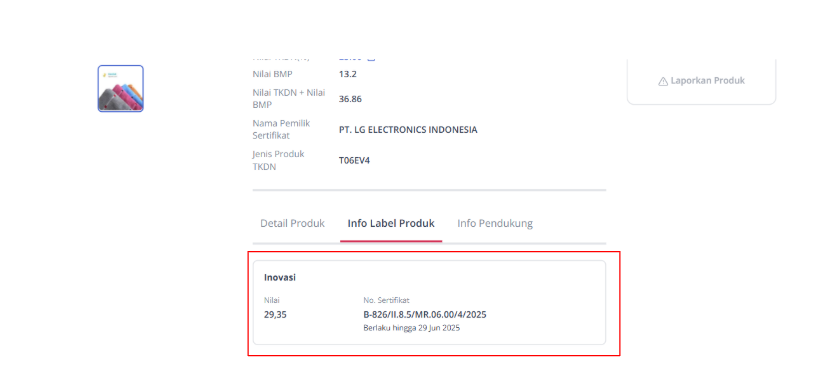Image resolution: width=818 pixels, height=376 pixels.
Task: Open the Info Pendukung tab
Action: (495, 223)
